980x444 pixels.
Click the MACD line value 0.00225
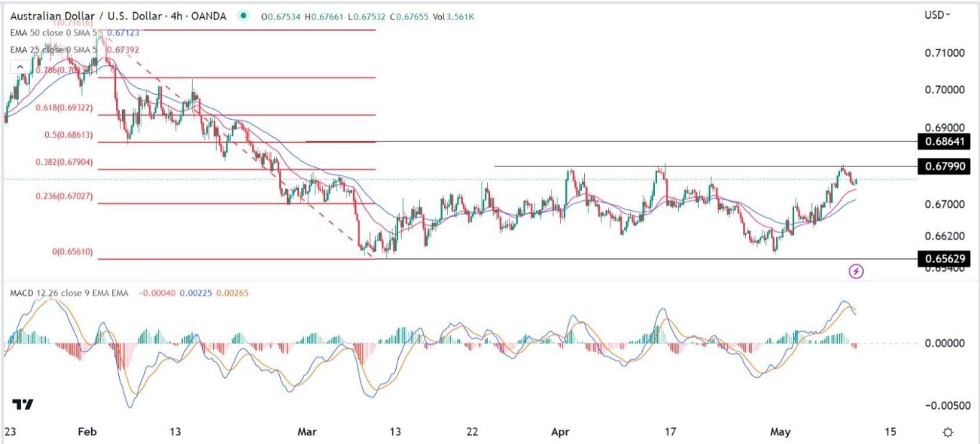tap(197, 294)
